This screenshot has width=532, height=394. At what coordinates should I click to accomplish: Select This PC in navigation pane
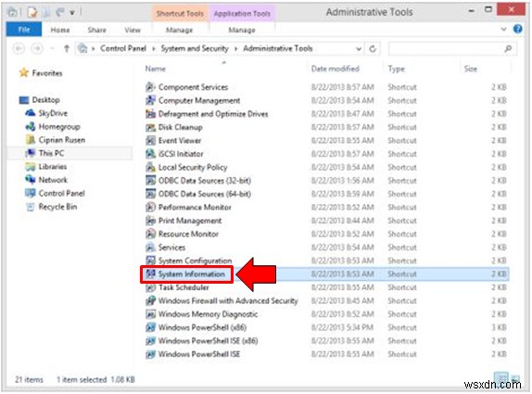51,153
